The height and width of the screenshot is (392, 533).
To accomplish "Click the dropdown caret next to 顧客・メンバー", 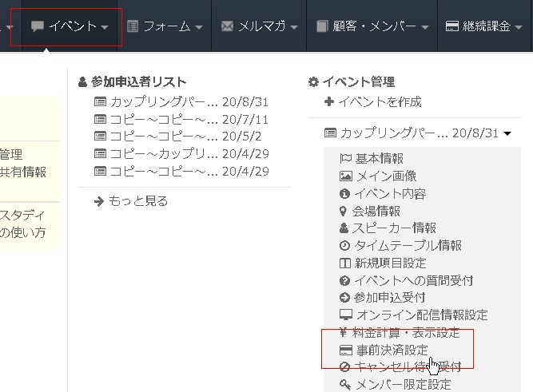I will pos(425,27).
